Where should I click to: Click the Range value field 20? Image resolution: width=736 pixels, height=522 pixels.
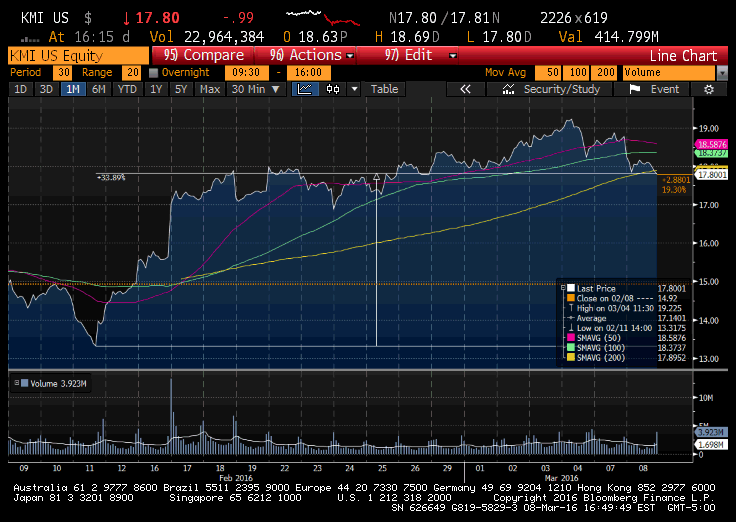pyautogui.click(x=132, y=73)
